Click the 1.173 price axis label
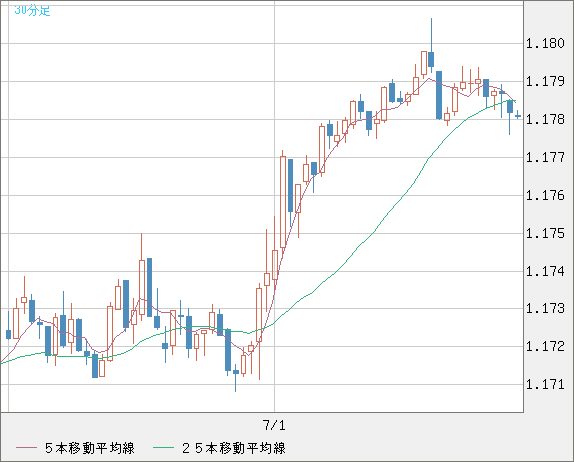Viewport: 574px width, 462px height. point(545,308)
